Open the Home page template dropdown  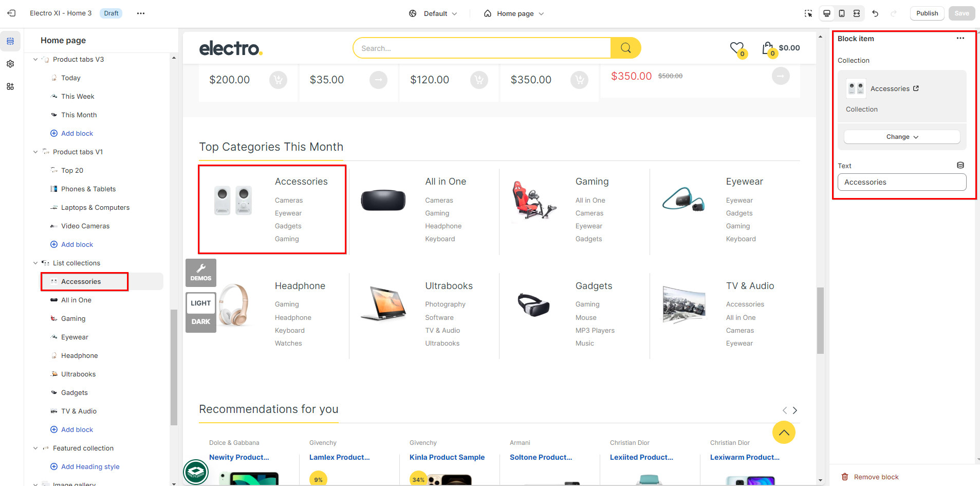(514, 13)
